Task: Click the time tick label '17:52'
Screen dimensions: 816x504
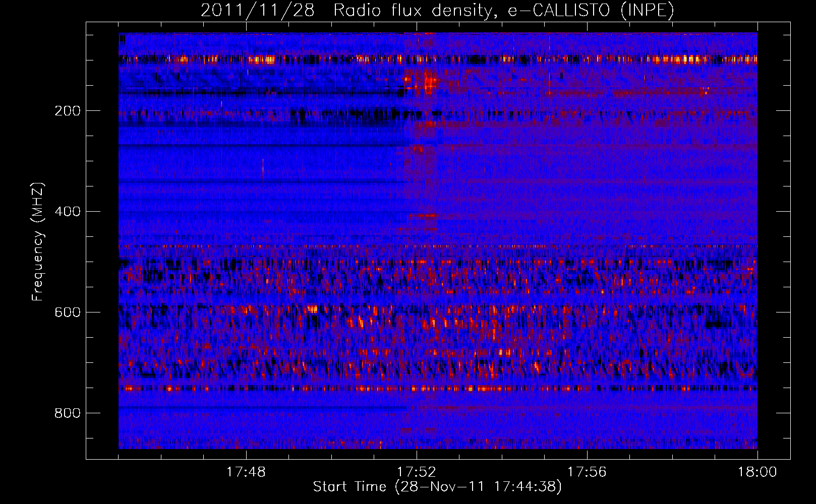Action: (x=417, y=472)
